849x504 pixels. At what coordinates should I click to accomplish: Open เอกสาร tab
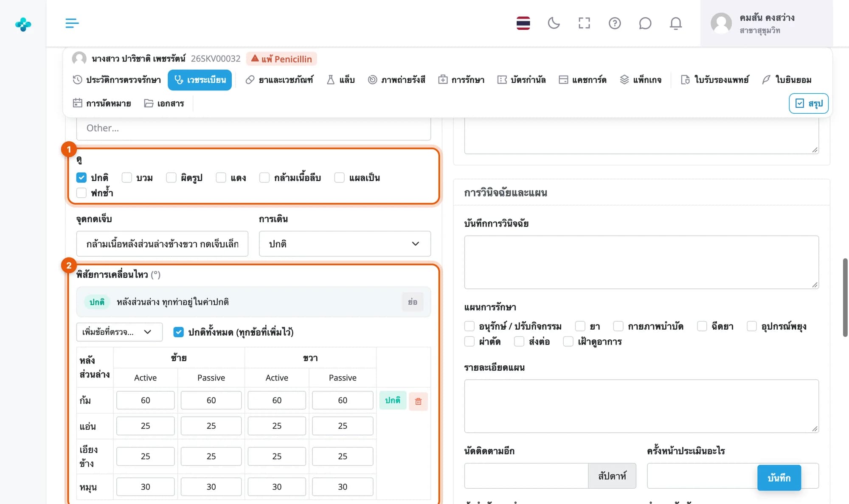164,103
